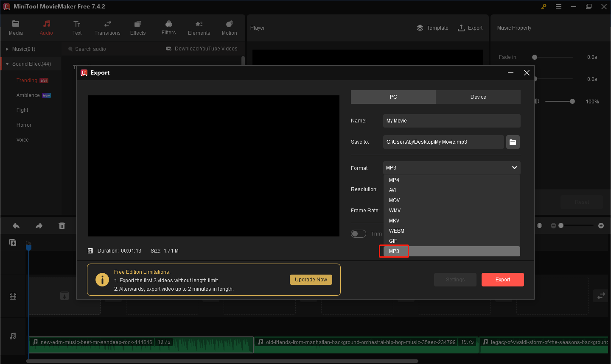Click the add track icon
The width and height of the screenshot is (611, 364).
(13, 242)
